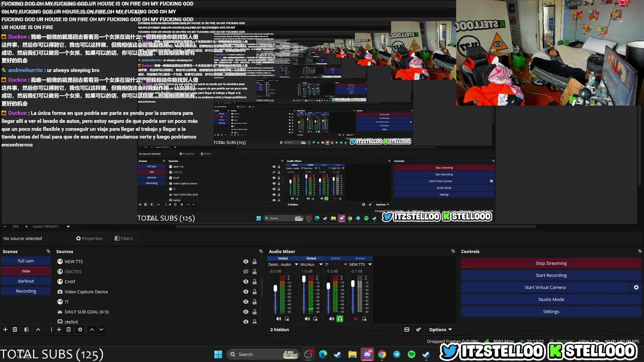Screen dimensions: 644x362
Task: Lock the NEW TTS source padlock
Action: 255,261
